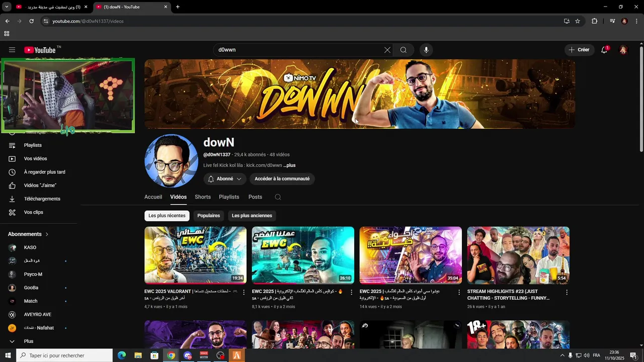
Task: Switch to the Posts tab
Action: [255, 197]
